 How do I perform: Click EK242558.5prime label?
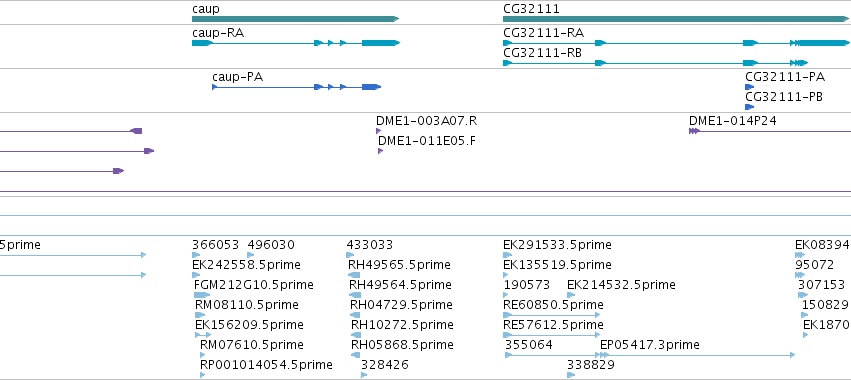click(246, 265)
